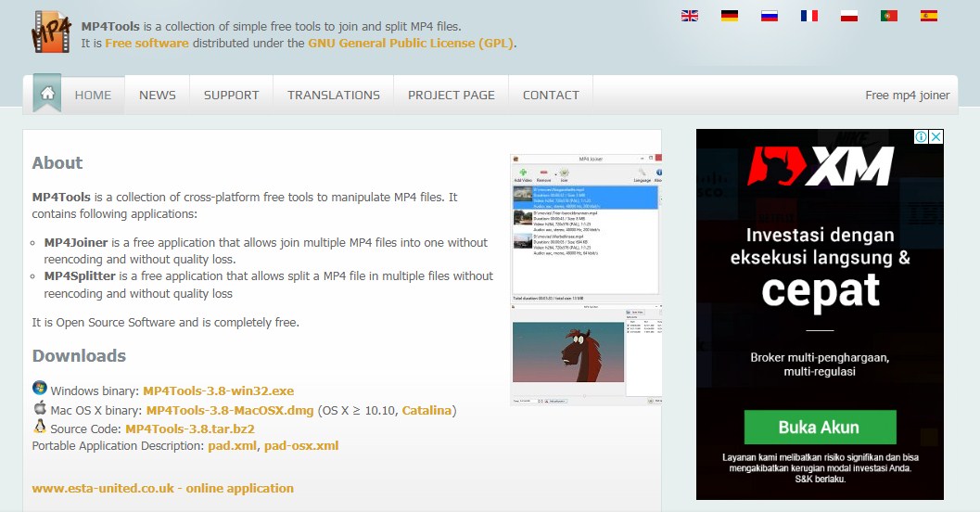Viewport: 980px width, 512px height.
Task: Close the XM advertisement with X icon
Action: tap(935, 137)
